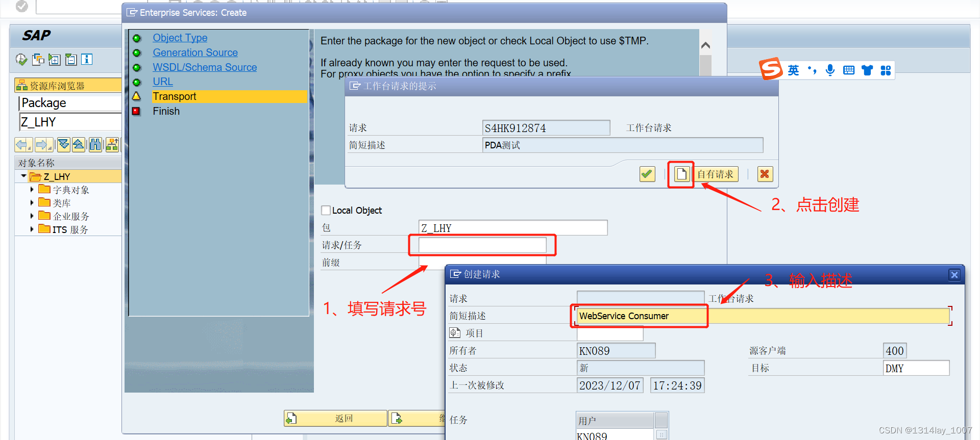Click the green checkmark confirm button in workbench prompt

tap(647, 174)
